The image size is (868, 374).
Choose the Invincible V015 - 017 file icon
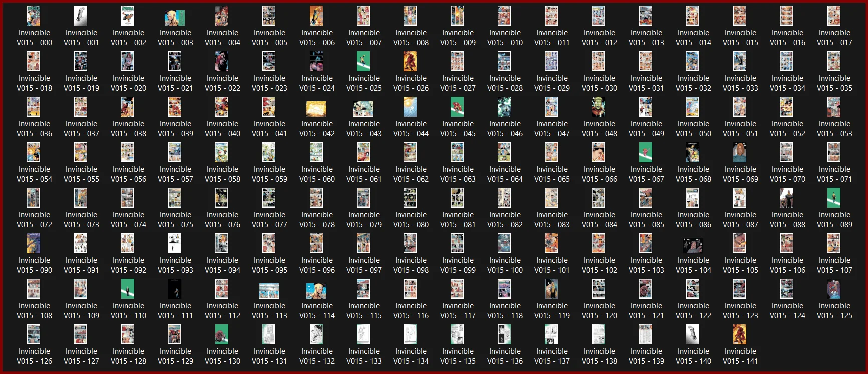(834, 16)
